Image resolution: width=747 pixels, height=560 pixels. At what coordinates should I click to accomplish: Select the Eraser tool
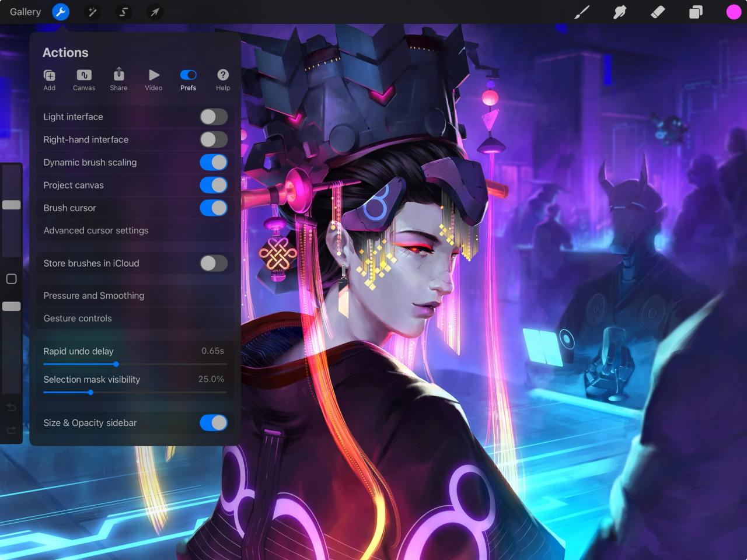[x=658, y=12]
